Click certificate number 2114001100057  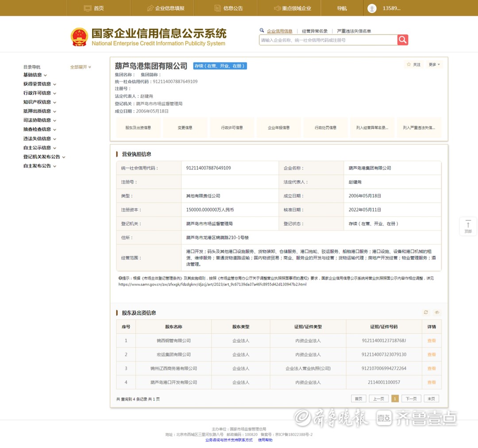click(384, 382)
